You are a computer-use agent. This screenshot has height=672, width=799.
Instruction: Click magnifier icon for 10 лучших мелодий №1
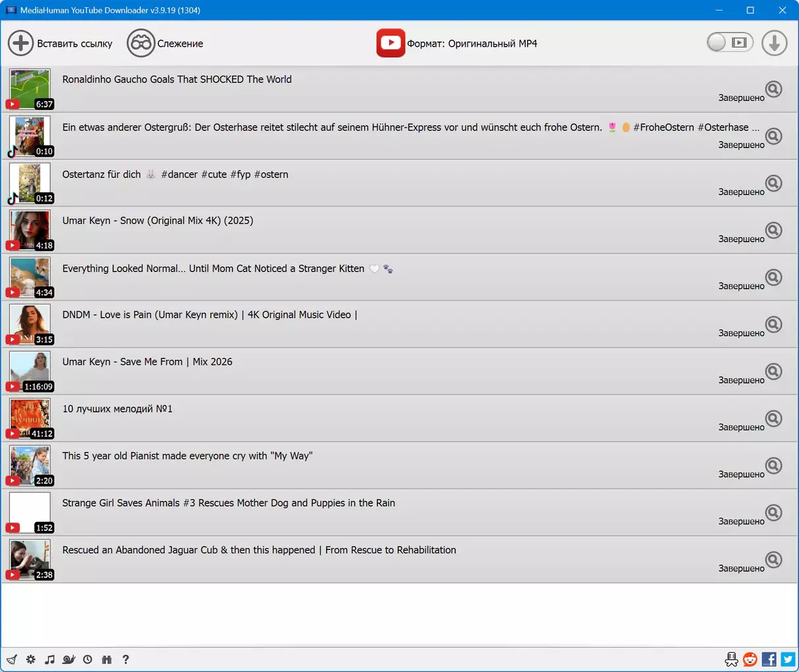point(773,418)
